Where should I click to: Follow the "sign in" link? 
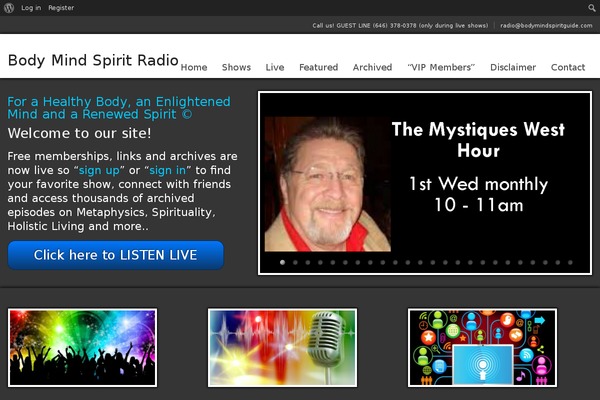[x=168, y=170]
